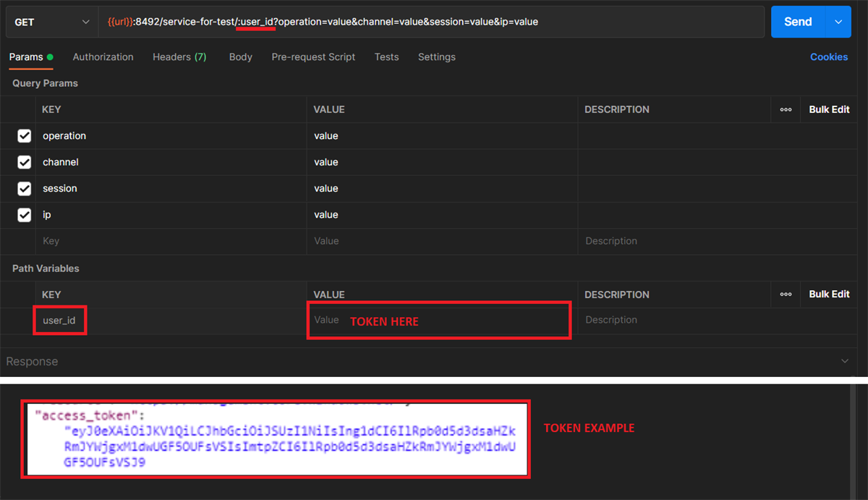Click inside the request URL field
868x500 pixels.
[434, 22]
